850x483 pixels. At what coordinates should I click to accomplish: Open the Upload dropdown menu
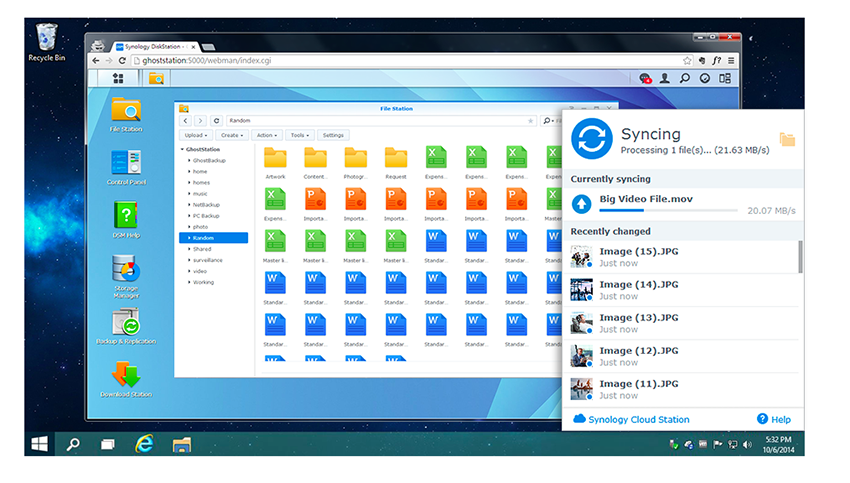[195, 135]
